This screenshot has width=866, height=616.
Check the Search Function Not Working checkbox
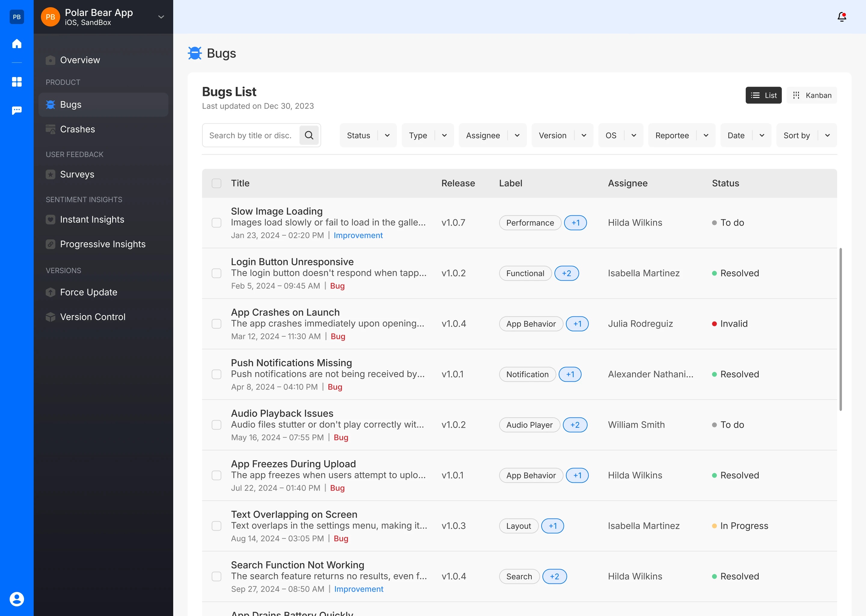click(x=216, y=577)
